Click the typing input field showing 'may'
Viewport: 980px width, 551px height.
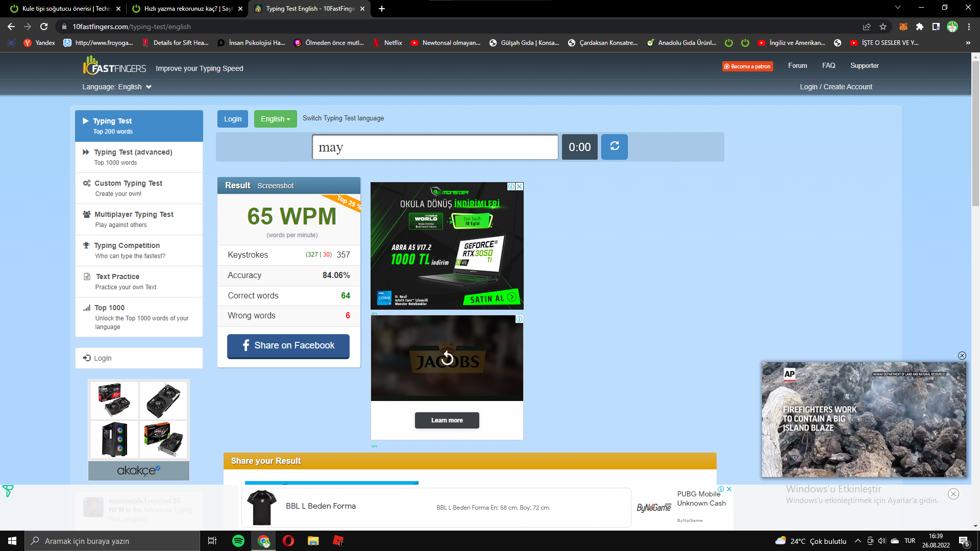click(435, 147)
